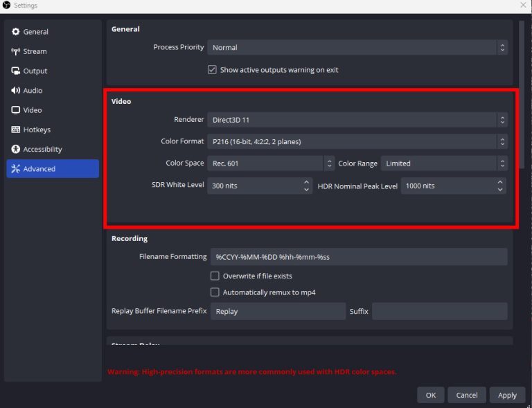Click the Accessibility icon in sidebar
This screenshot has width=532, height=408.
(x=16, y=149)
